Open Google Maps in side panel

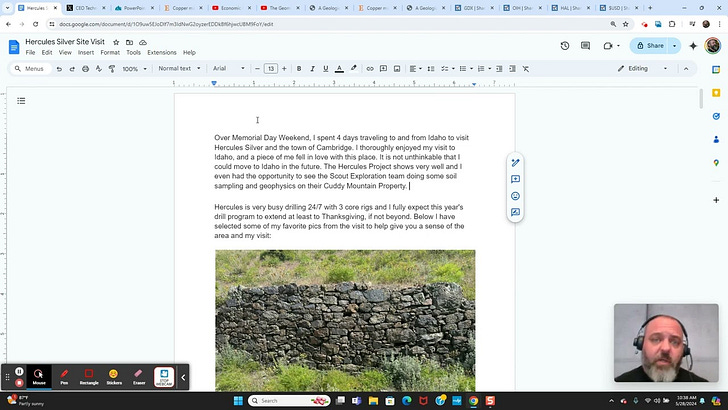click(x=716, y=163)
